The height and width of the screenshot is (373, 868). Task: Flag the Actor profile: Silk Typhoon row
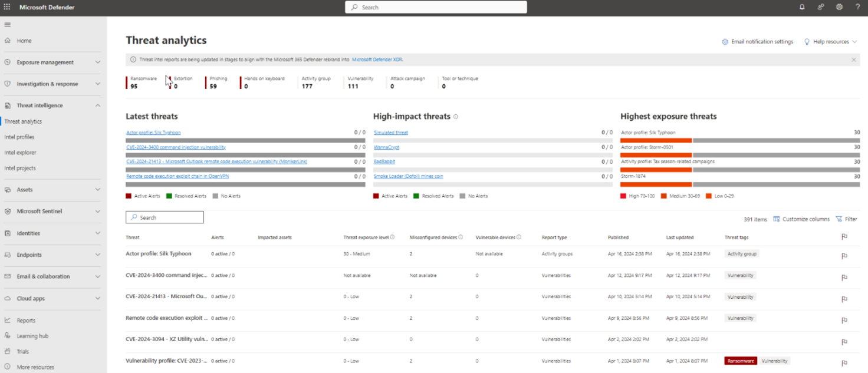point(844,256)
